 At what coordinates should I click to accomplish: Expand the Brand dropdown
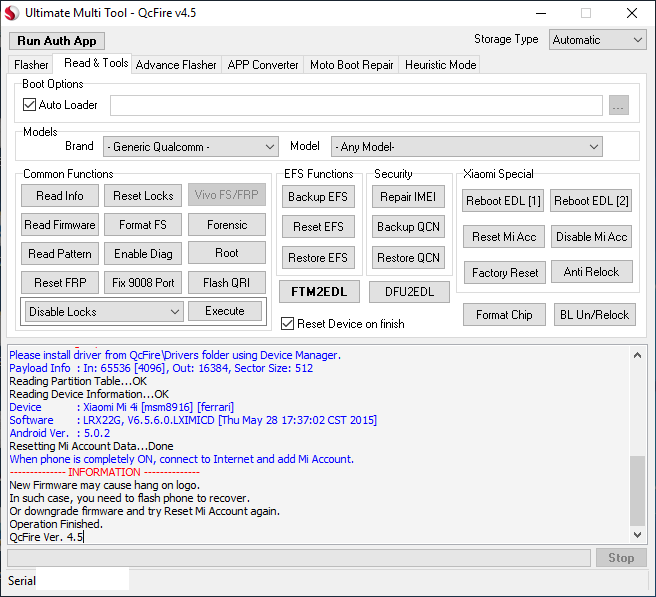pos(191,147)
